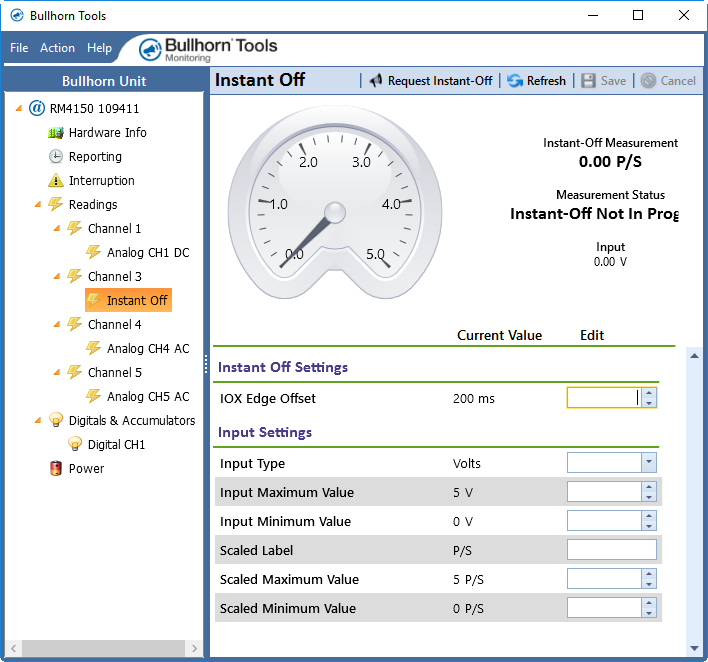Open the Power tree entry
Image resolution: width=708 pixels, height=662 pixels.
pos(86,468)
